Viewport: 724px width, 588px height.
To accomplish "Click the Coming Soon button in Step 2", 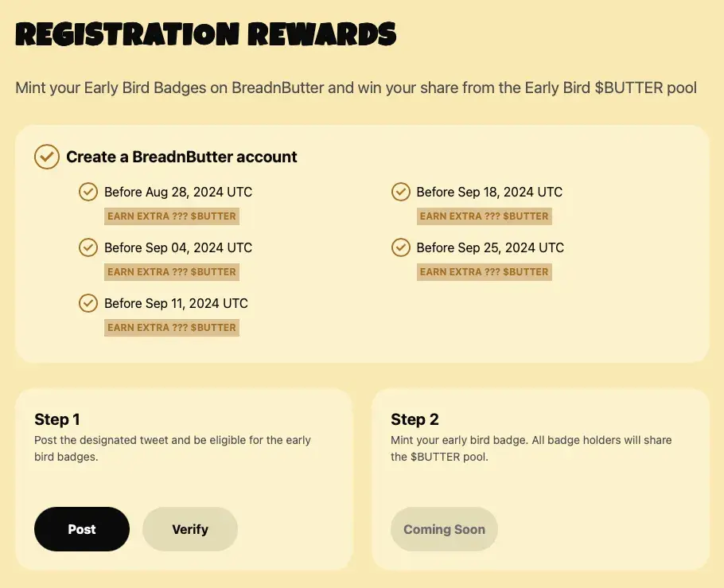I will pyautogui.click(x=444, y=529).
